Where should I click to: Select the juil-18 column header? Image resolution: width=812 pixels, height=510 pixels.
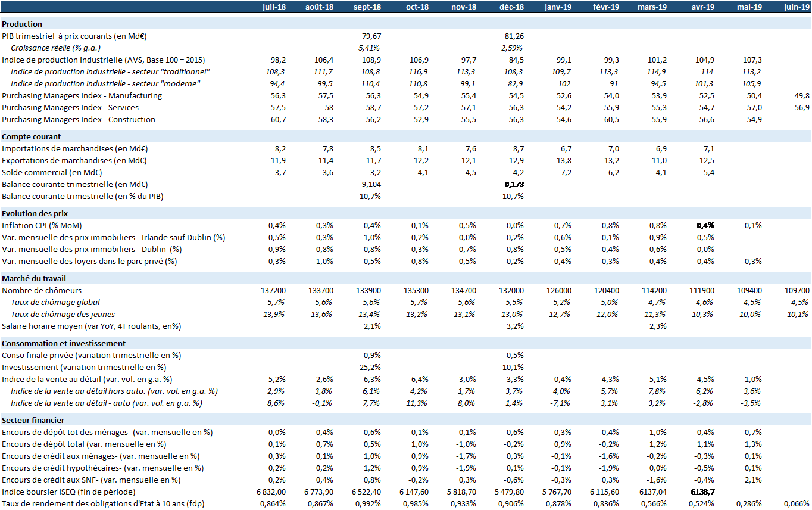[x=274, y=7]
